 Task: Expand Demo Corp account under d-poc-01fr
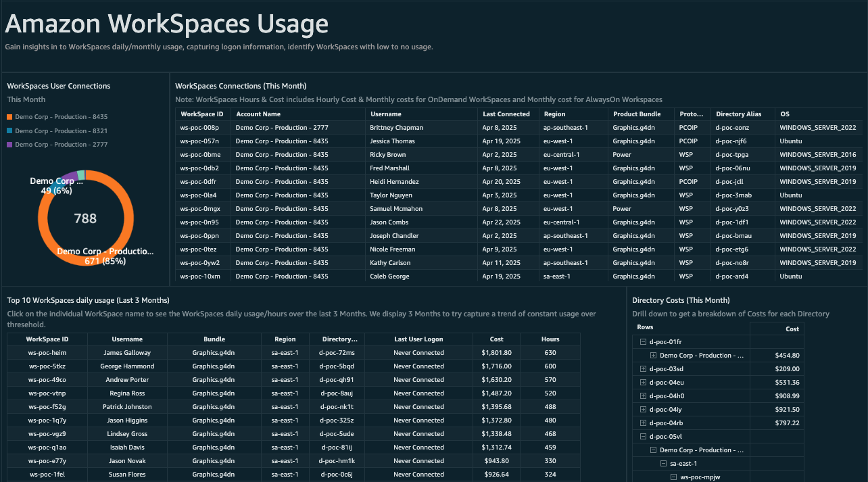653,356
